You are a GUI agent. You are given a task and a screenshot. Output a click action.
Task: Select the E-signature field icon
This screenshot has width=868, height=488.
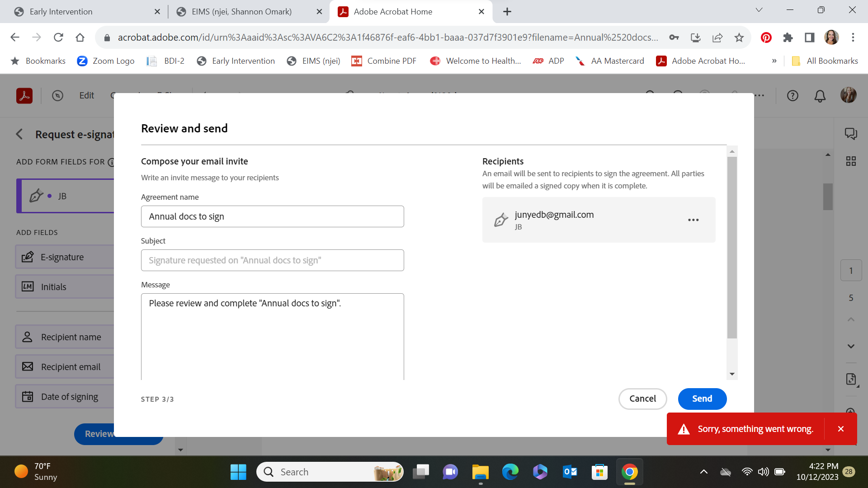(28, 257)
